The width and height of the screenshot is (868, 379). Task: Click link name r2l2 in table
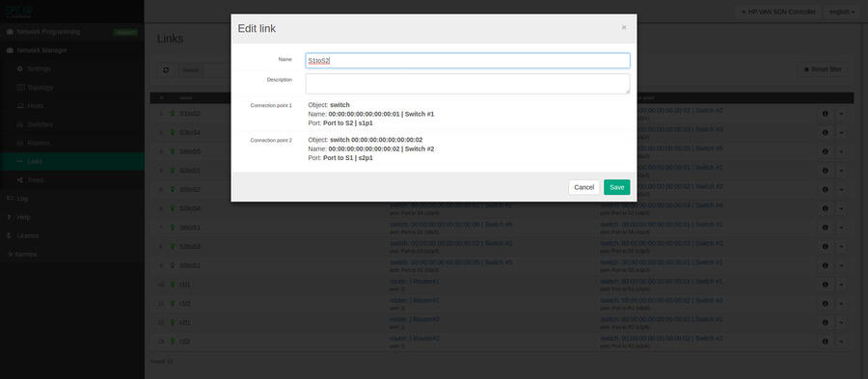pos(185,341)
